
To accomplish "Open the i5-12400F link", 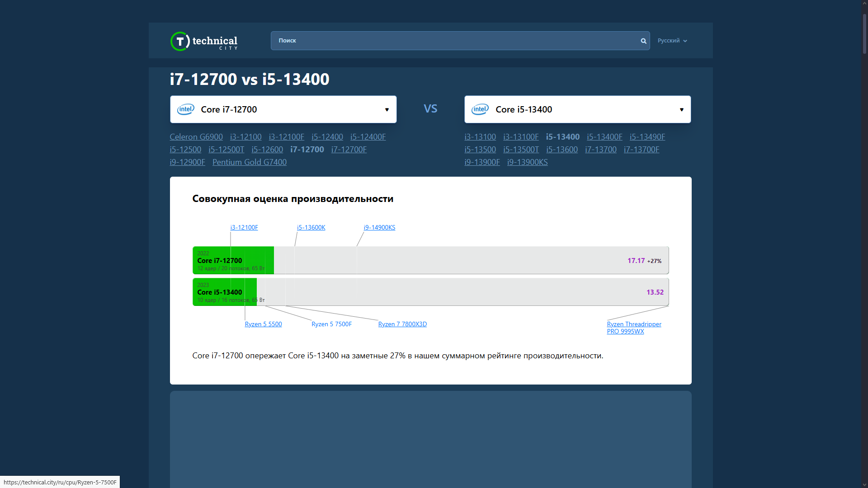I will click(368, 137).
